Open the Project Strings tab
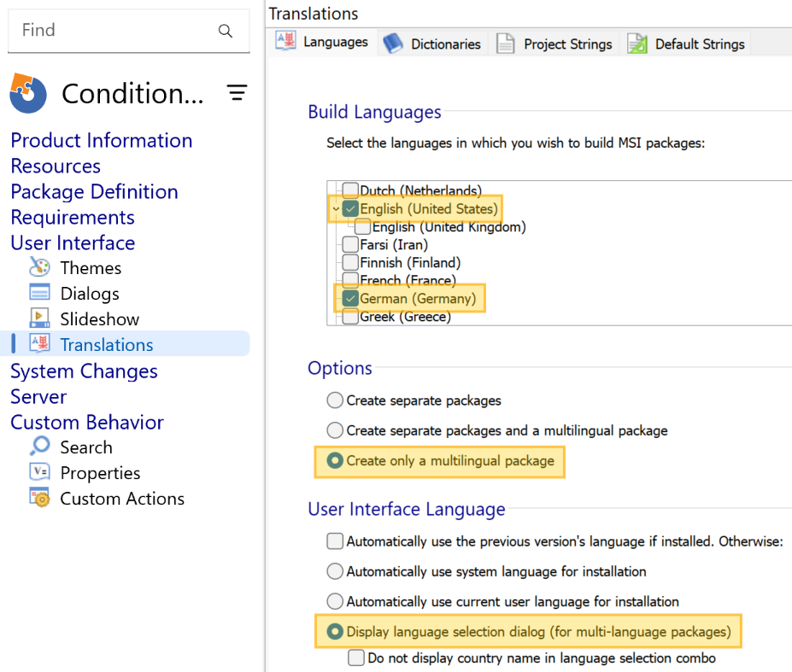 [x=554, y=44]
